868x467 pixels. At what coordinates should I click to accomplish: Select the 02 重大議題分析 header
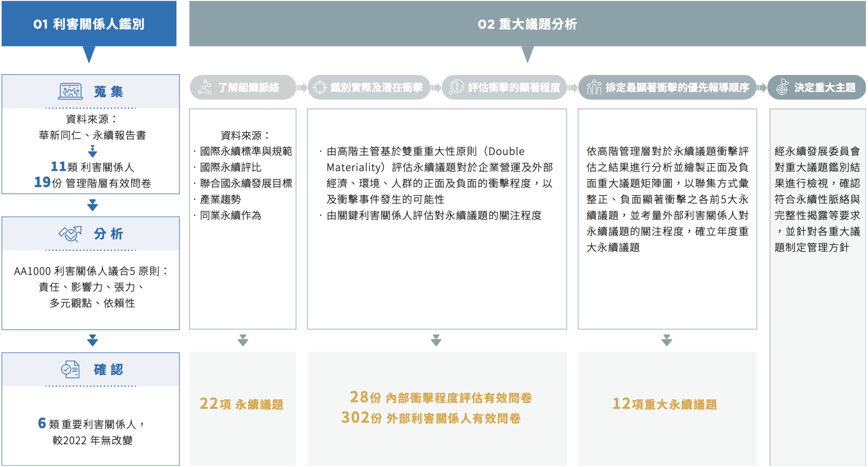tap(527, 24)
